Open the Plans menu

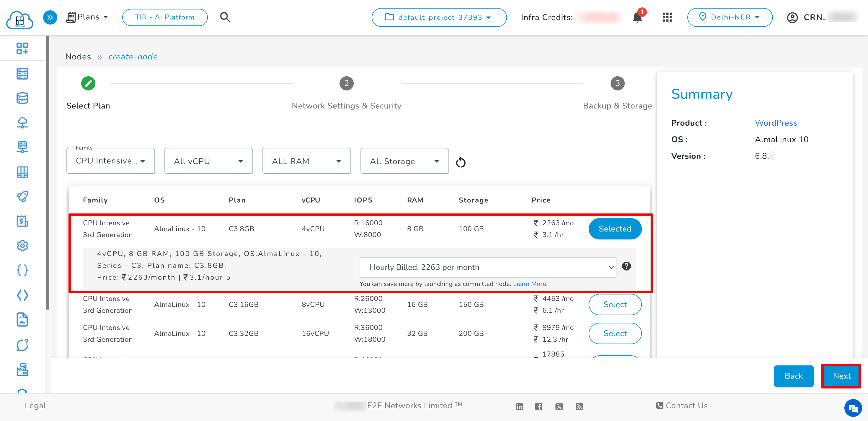point(87,17)
